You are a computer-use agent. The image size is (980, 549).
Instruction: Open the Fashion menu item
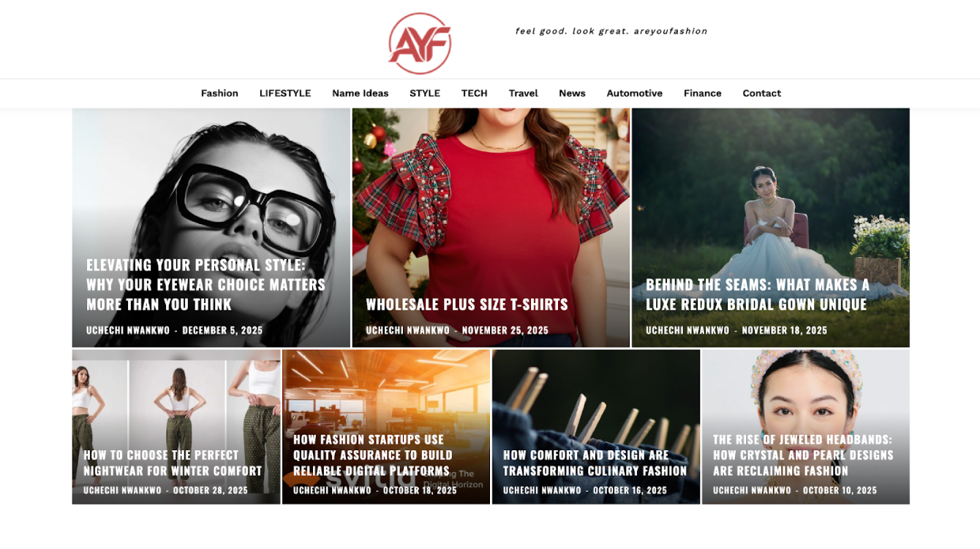[219, 93]
